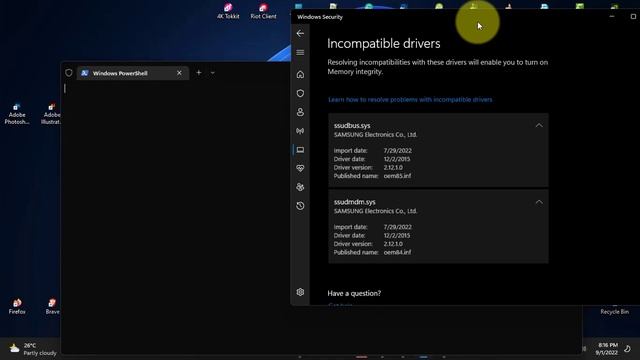
Task: Click the ssudbus.sys driver name
Action: click(352, 126)
